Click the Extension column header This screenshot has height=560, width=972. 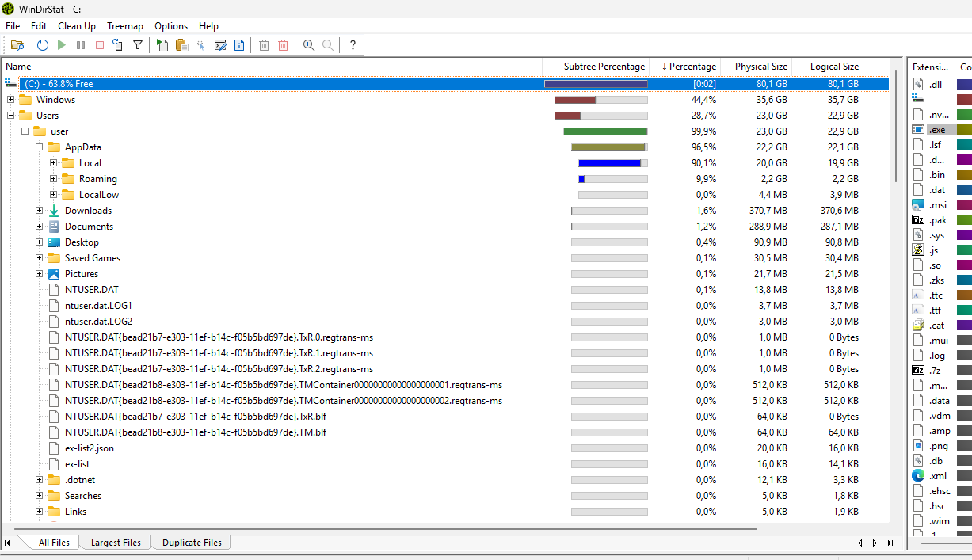(x=932, y=67)
